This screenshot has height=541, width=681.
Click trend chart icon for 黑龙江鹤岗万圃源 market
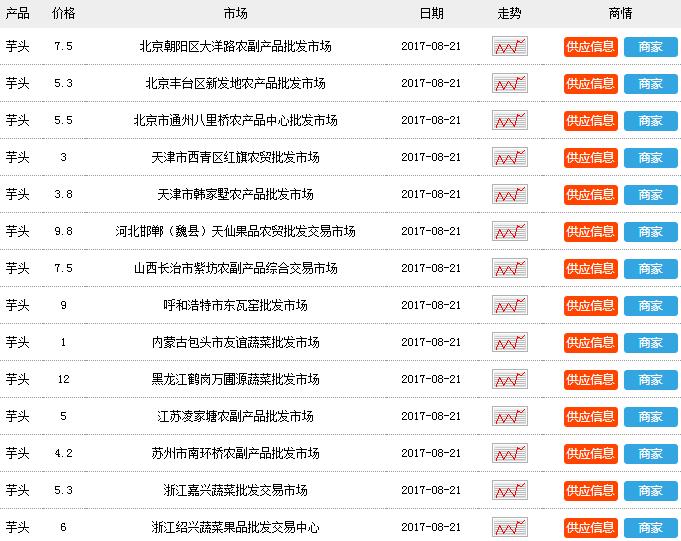[509, 380]
